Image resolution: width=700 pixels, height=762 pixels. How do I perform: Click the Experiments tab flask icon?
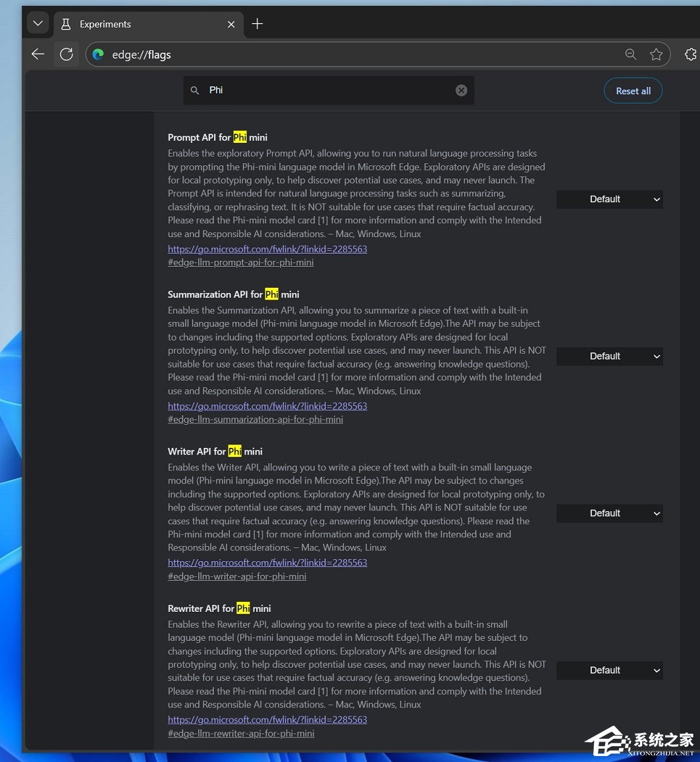(x=66, y=24)
